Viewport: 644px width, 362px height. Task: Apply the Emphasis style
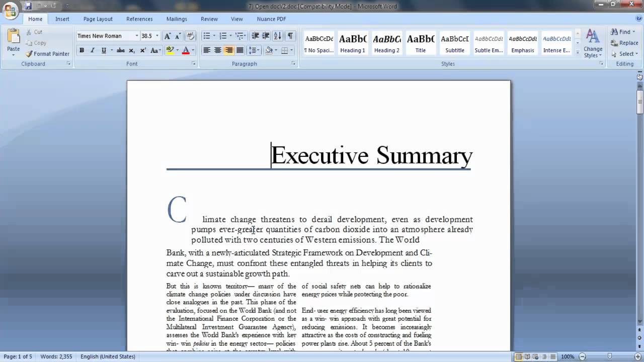coord(523,43)
